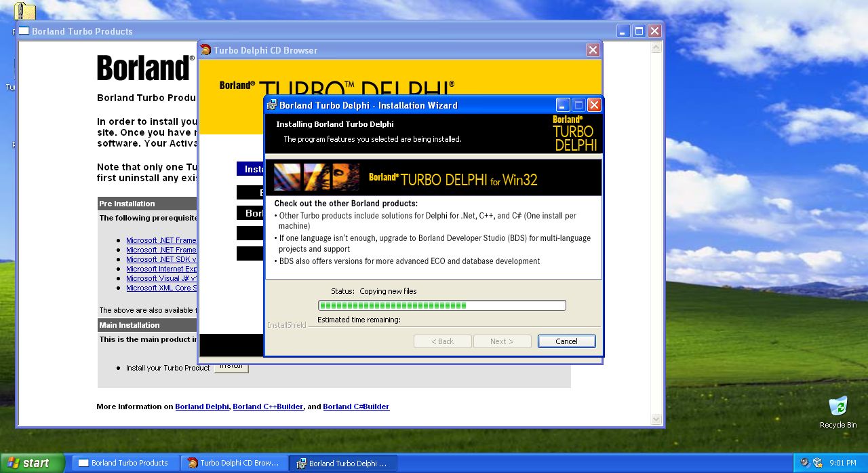Switch to Borland Turbo Products taskbar button

pyautogui.click(x=125, y=463)
